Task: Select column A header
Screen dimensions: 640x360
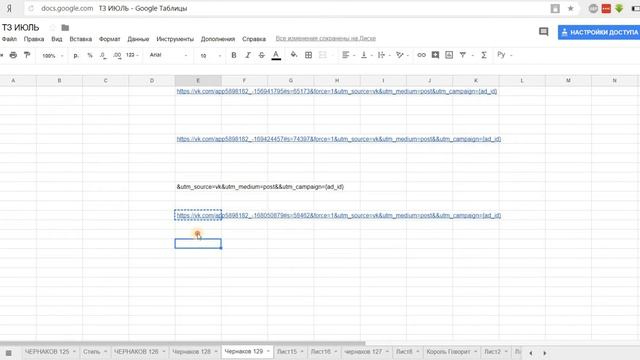Action: [13, 80]
